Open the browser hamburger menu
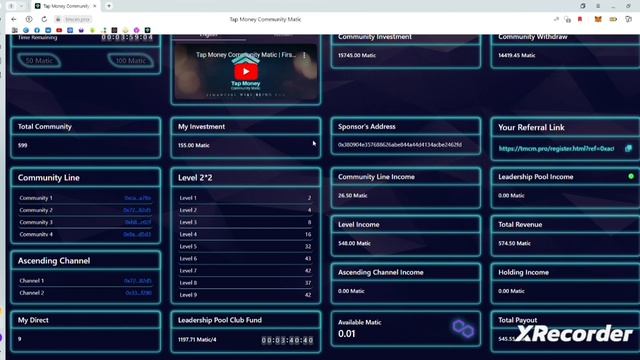Screen dimensions: 640x360 (598, 6)
